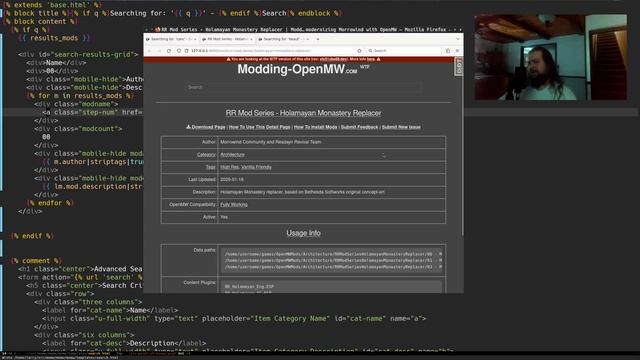Click the 'endfor' line in editor

[x=50, y=203]
